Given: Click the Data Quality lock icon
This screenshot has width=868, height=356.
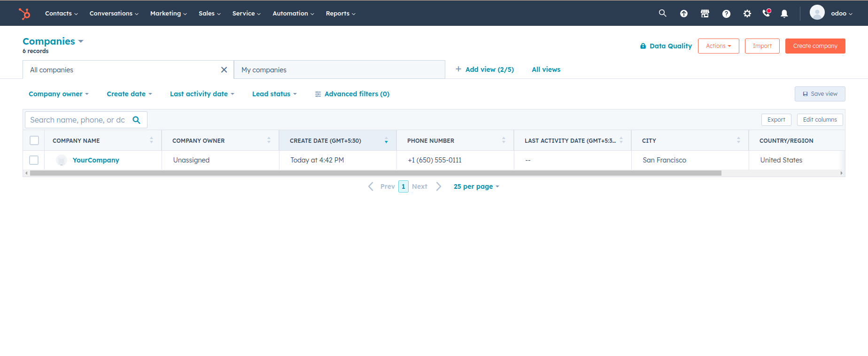Looking at the screenshot, I should [x=643, y=46].
